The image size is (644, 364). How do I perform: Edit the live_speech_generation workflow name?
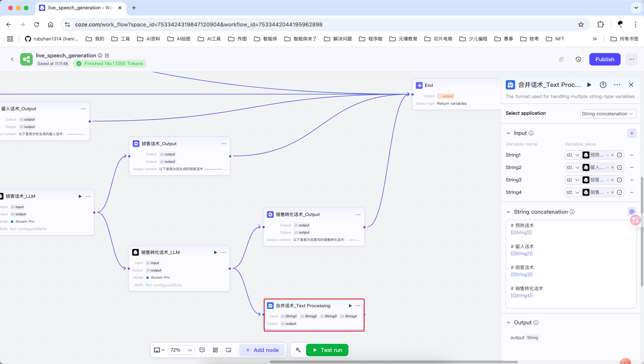pos(107,55)
